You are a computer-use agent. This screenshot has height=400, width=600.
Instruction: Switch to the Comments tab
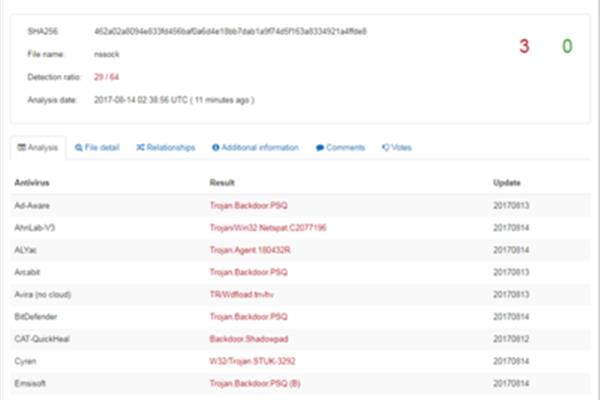click(341, 148)
